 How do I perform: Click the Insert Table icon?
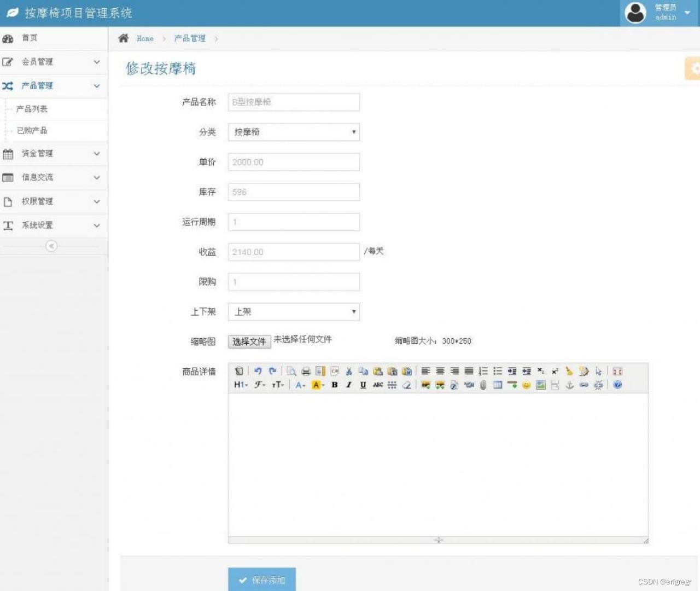pos(498,385)
